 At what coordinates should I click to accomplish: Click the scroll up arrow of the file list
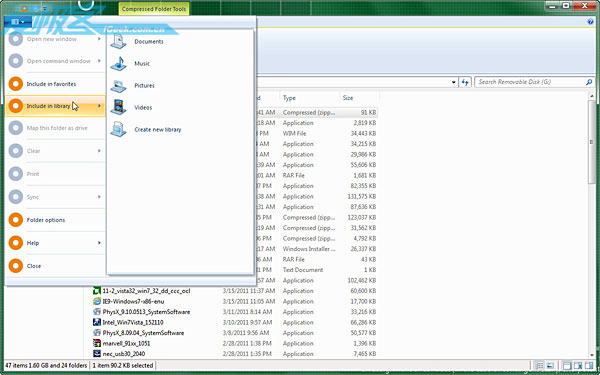pos(592,95)
